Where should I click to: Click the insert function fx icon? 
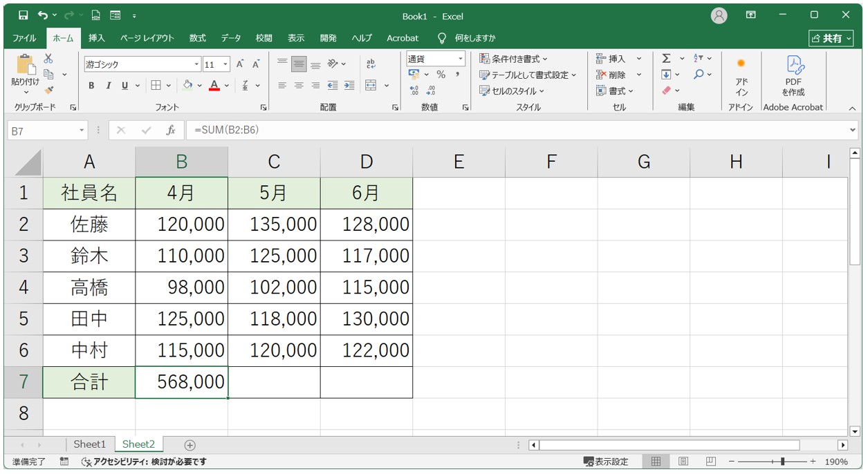170,130
